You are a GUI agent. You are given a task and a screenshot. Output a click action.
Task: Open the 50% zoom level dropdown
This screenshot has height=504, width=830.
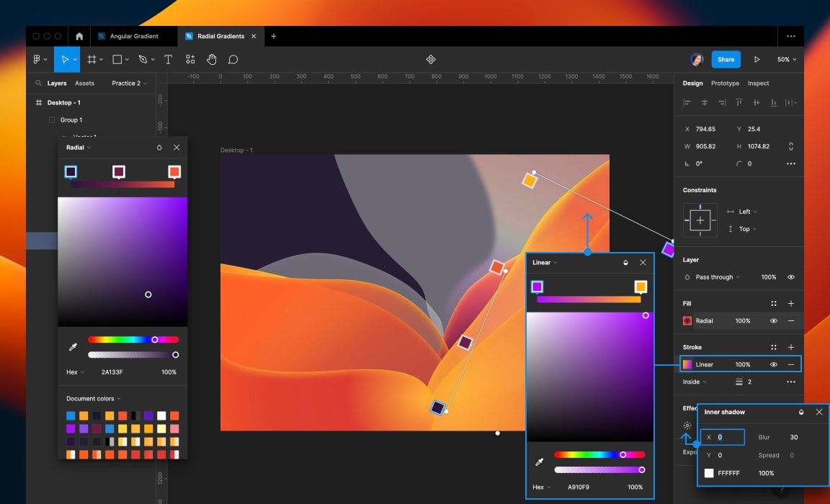pos(787,59)
